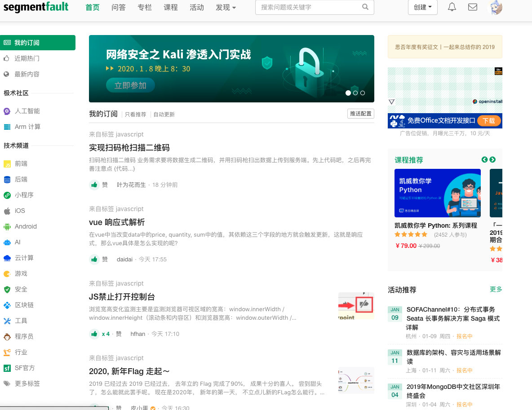Select the second banner carousel dot
Image resolution: width=532 pixels, height=410 pixels.
point(355,93)
